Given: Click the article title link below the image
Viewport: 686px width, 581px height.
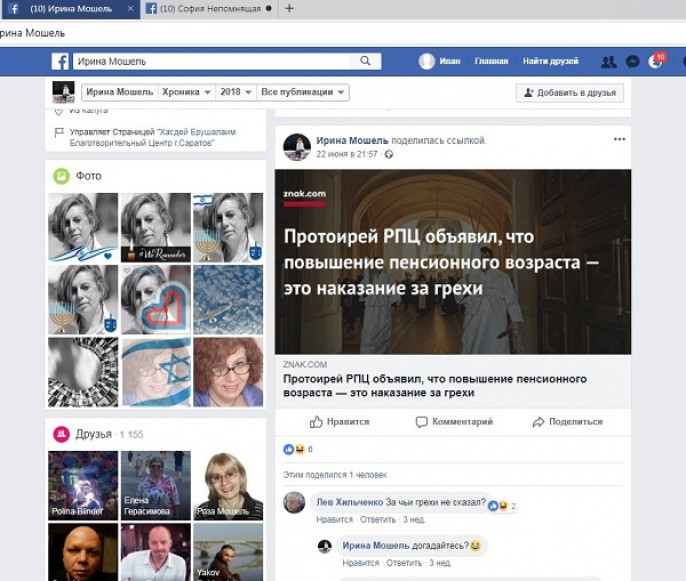Looking at the screenshot, I should [435, 385].
